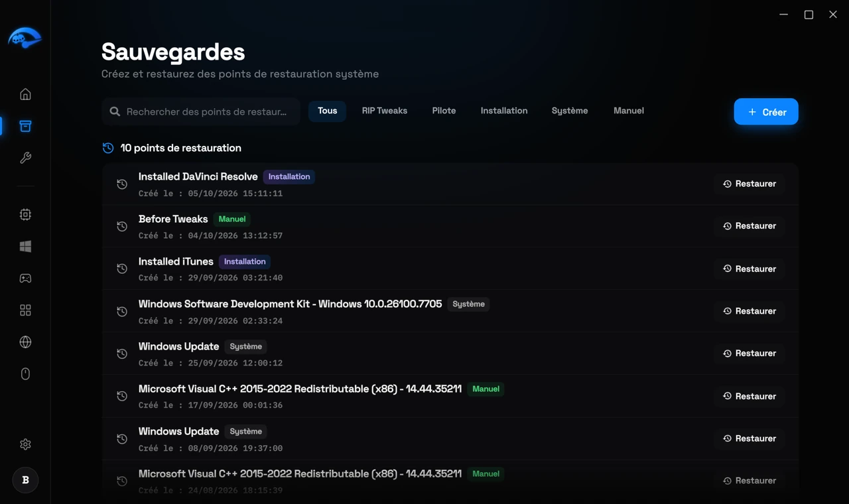
Task: Open the gamepad sidebar icon
Action: 25,278
